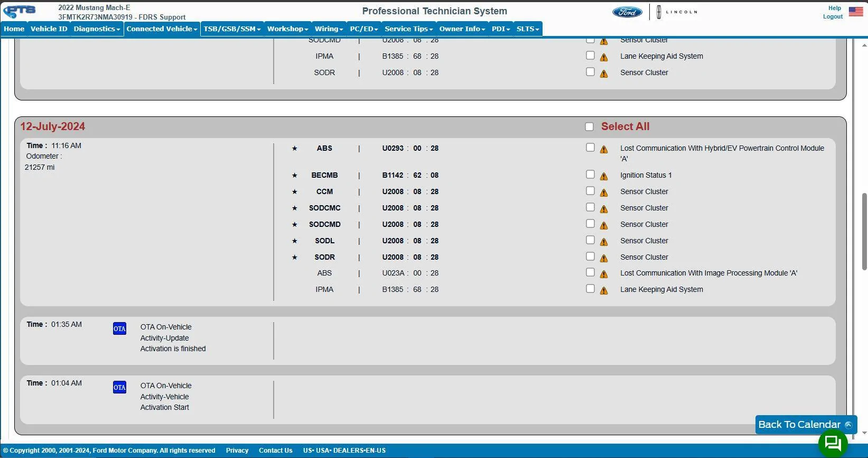Click the US flag language icon
The image size is (868, 458).
point(856,12)
